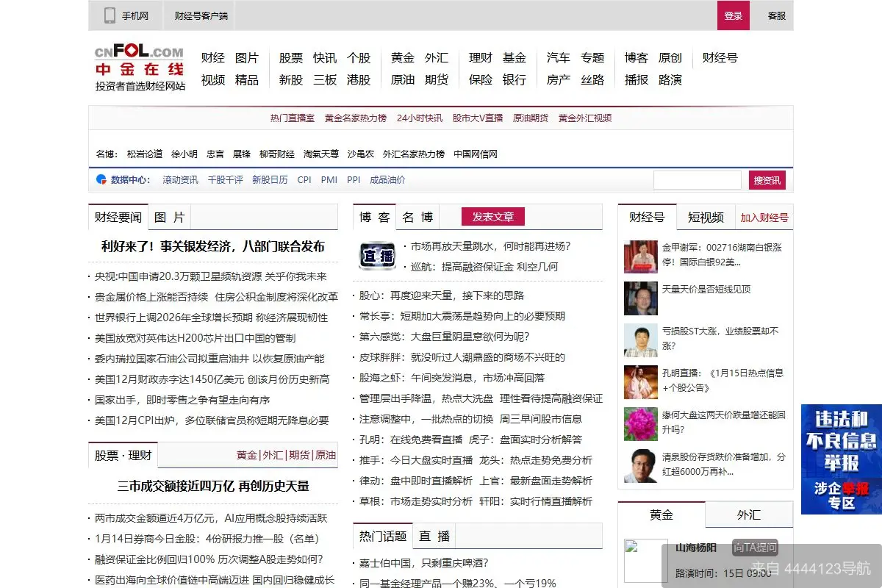Open 滚动资讯 data link

click(180, 179)
